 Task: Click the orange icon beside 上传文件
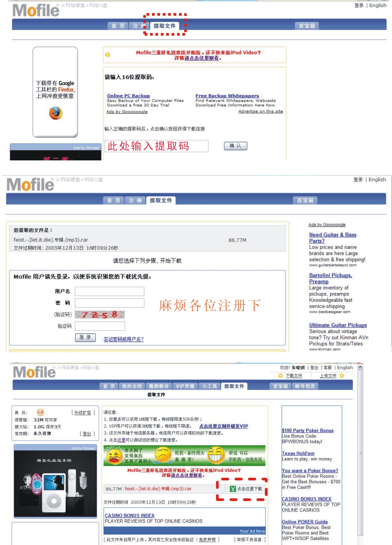click(x=342, y=376)
